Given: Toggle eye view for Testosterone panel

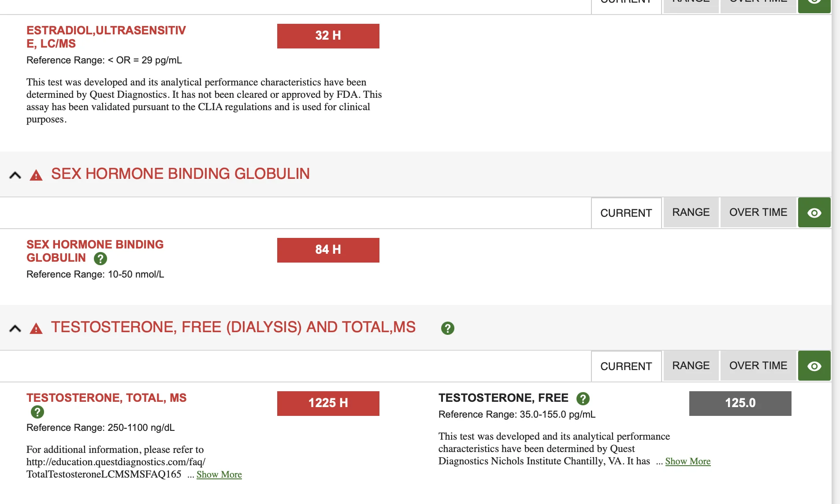Looking at the screenshot, I should 814,366.
